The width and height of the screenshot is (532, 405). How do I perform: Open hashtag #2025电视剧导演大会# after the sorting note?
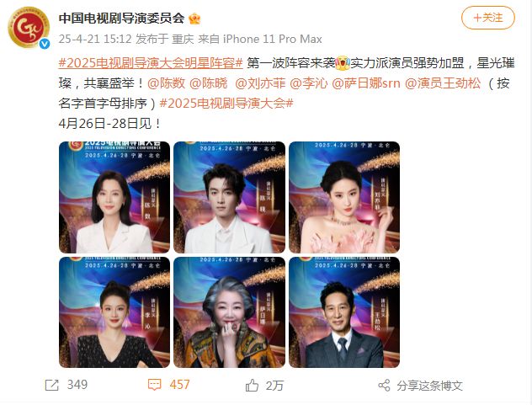tap(226, 104)
